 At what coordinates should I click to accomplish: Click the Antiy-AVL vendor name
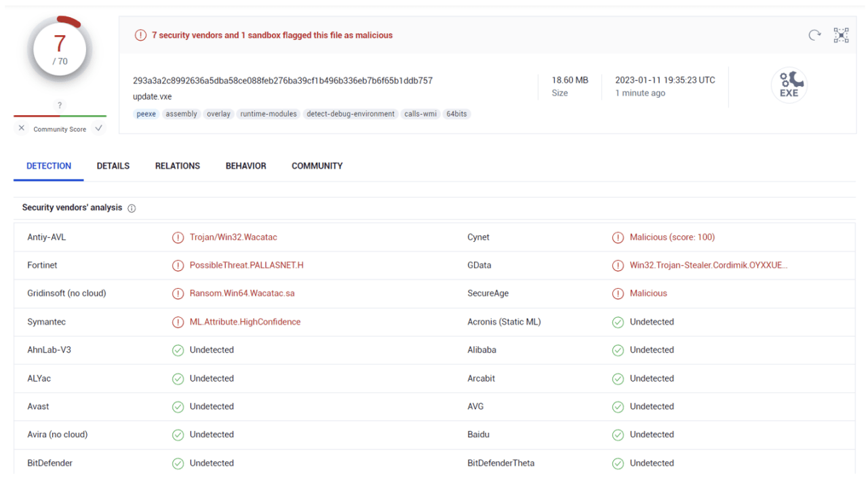(47, 237)
